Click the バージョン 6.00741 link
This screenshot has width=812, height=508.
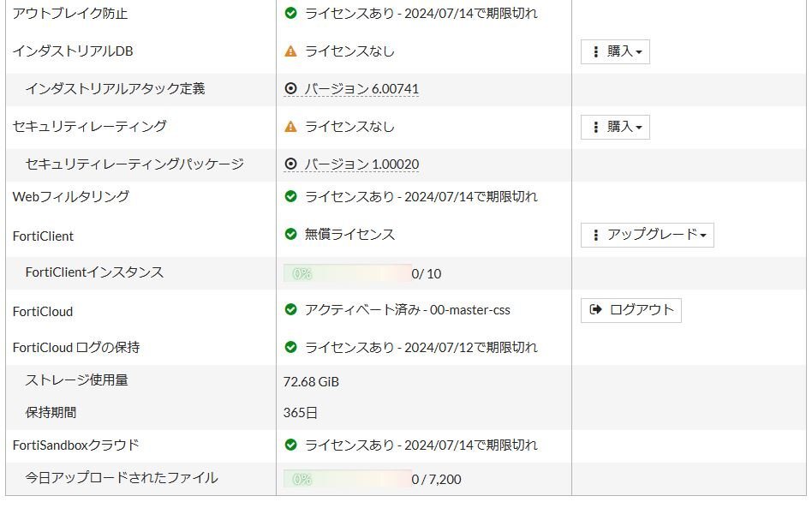361,89
